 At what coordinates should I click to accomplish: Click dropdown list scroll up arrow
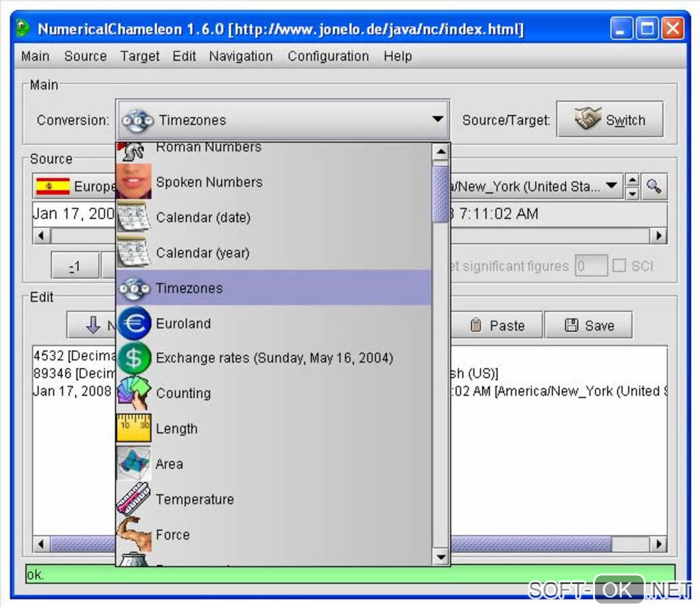441,152
